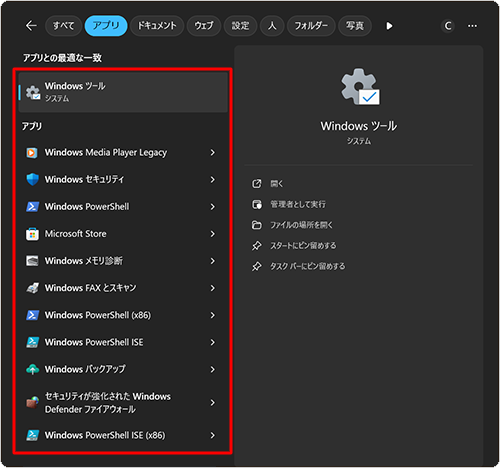
Task: Expand the Windows FAX とスキャン chevron
Action: coord(213,288)
